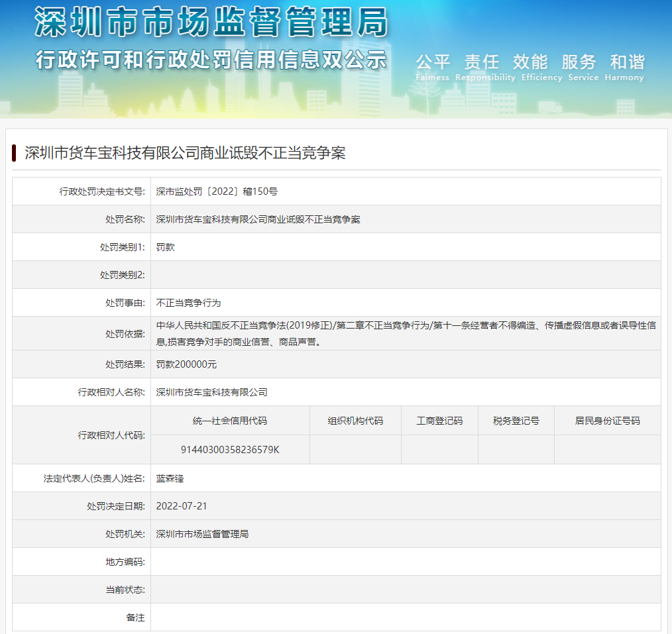Click the 不正当竞争行为 penalty reason text
Screen dimensions: 672x634
(188, 303)
